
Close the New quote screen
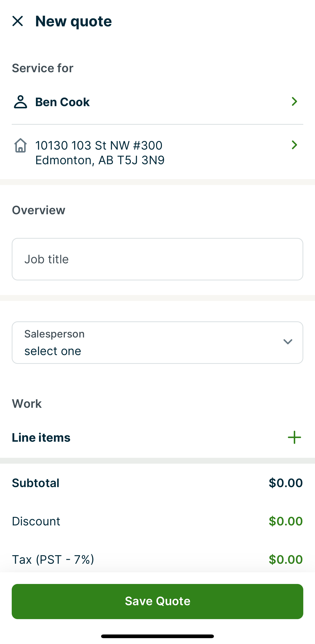click(18, 21)
